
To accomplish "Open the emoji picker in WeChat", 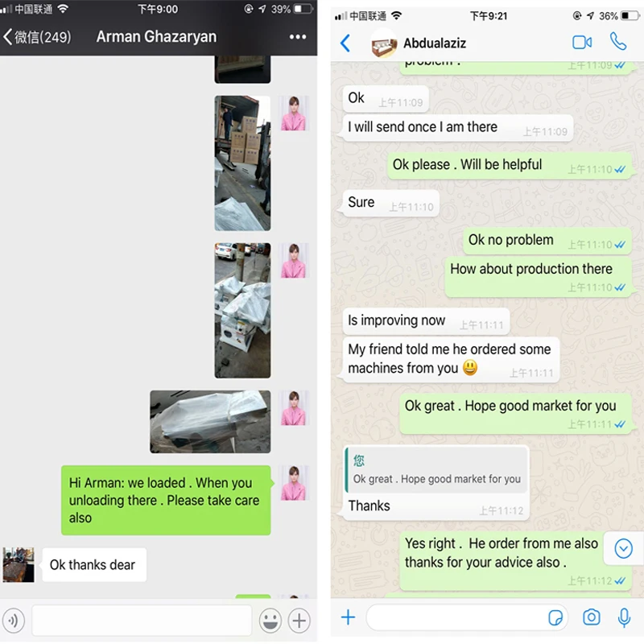I will pos(270,620).
